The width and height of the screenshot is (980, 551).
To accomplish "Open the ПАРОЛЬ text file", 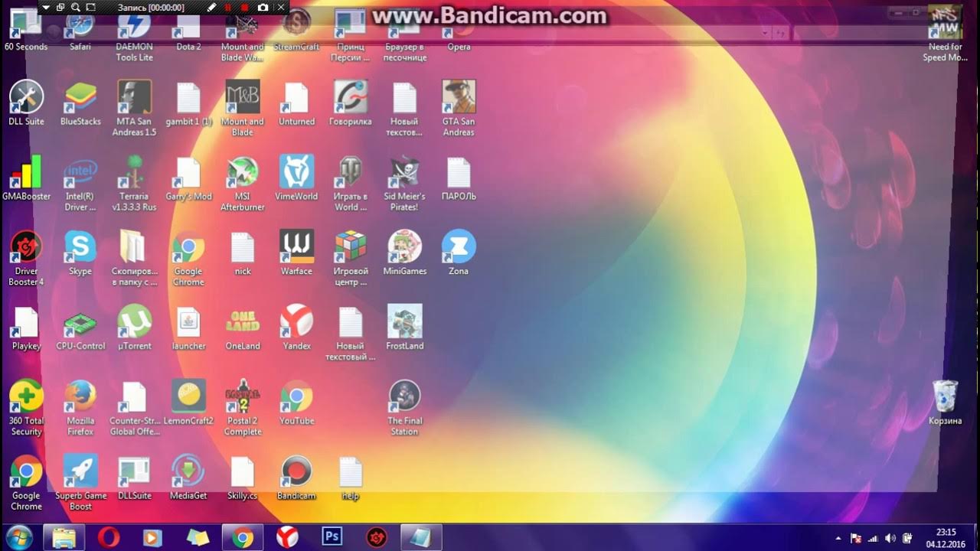I will click(459, 178).
